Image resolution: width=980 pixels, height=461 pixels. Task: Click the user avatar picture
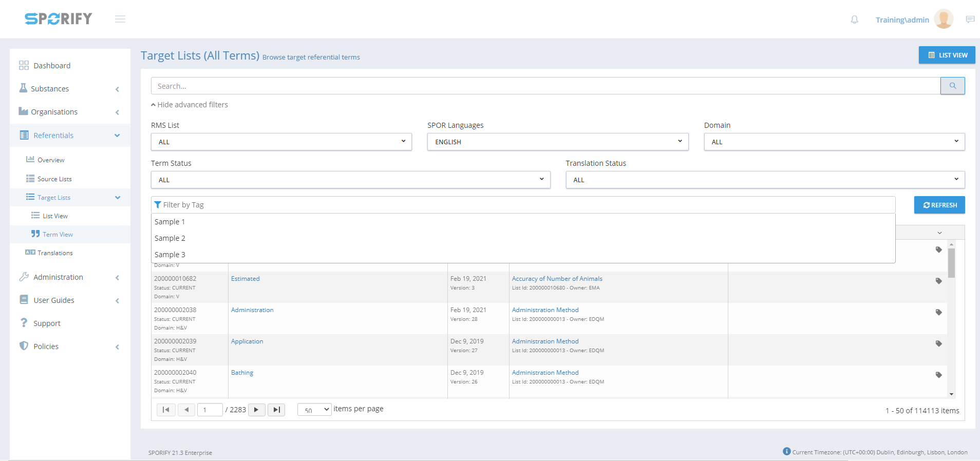point(943,20)
